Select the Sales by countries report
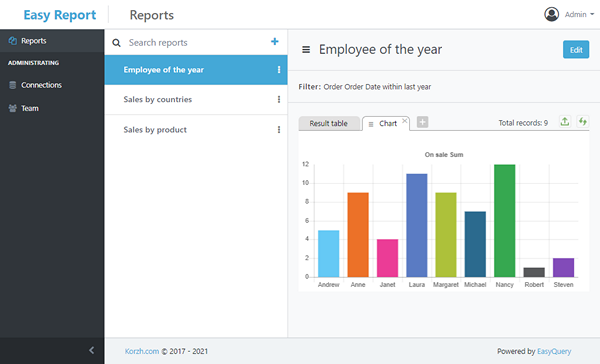The height and width of the screenshot is (364, 600). [196, 100]
